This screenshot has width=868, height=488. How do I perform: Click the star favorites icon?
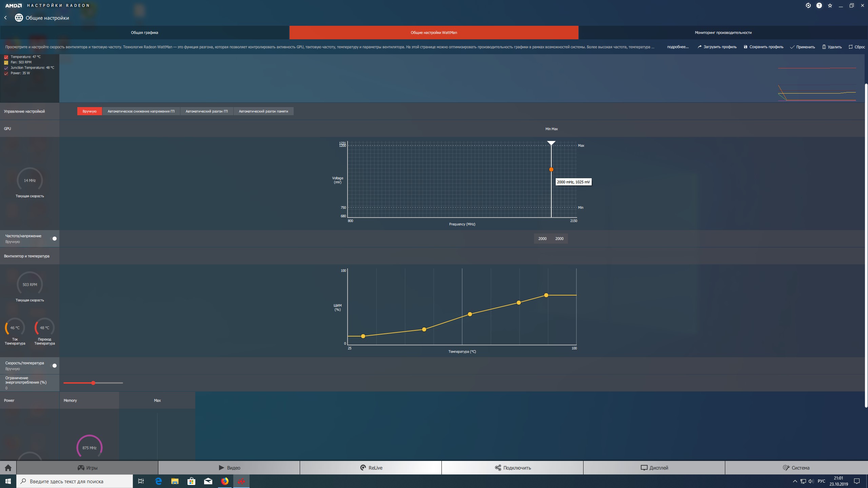pyautogui.click(x=830, y=5)
